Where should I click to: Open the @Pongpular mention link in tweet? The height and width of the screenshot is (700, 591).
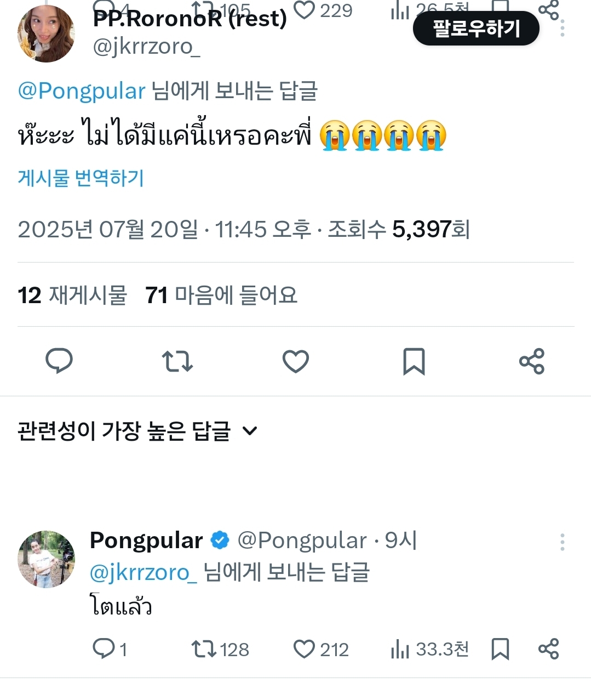[82, 91]
